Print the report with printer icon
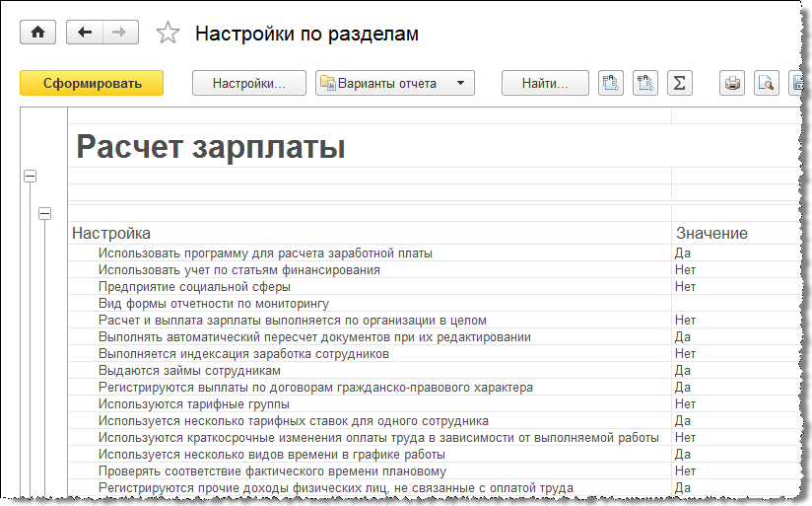The height and width of the screenshot is (506, 812). click(x=732, y=83)
